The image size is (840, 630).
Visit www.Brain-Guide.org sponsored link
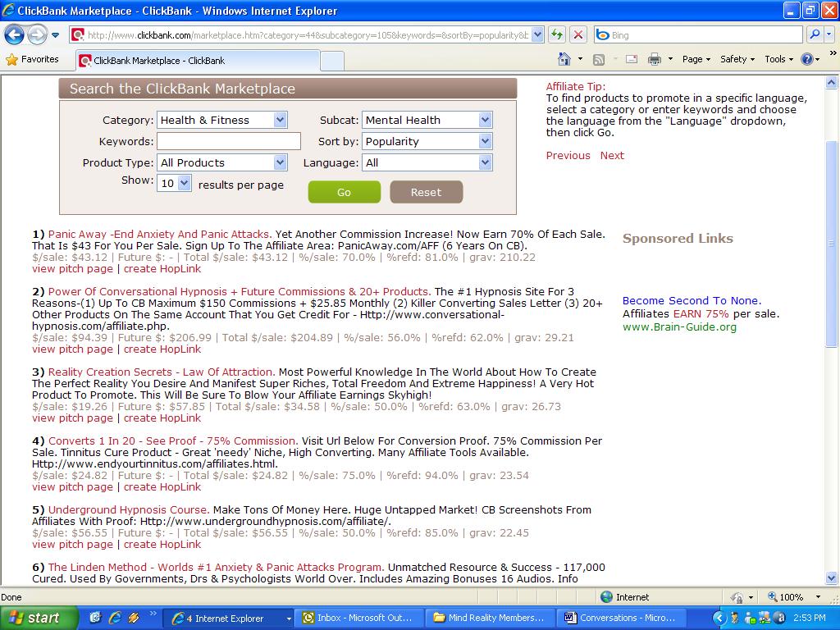pyautogui.click(x=679, y=326)
